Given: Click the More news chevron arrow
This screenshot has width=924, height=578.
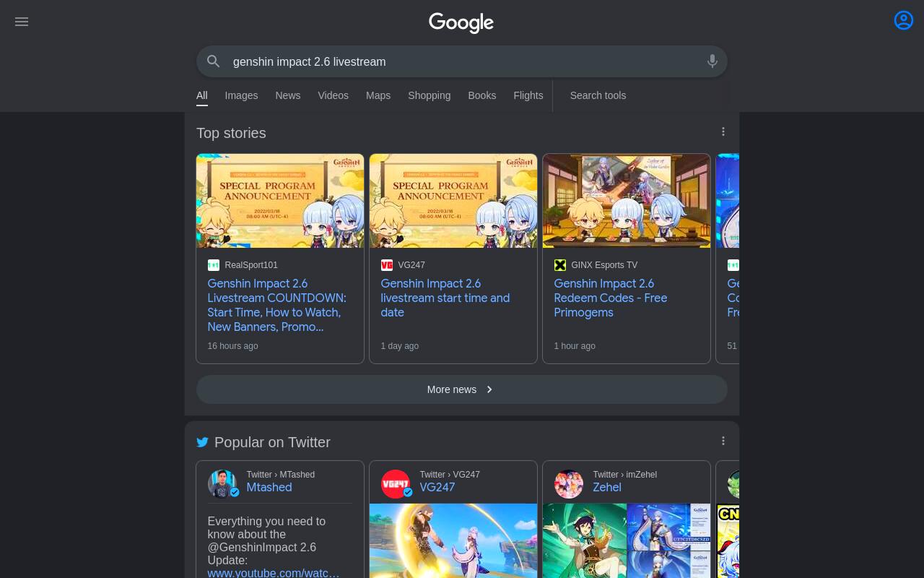Looking at the screenshot, I should (x=489, y=389).
